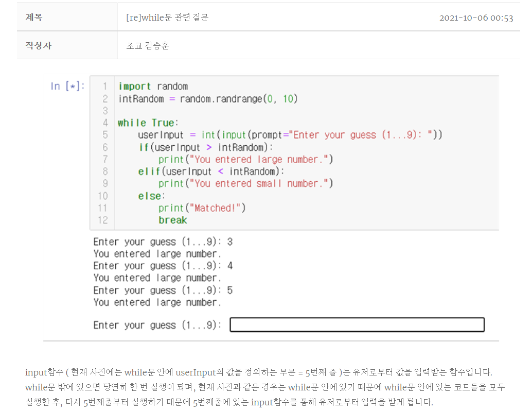Click the guess input text box
The height and width of the screenshot is (411, 532).
(x=357, y=324)
